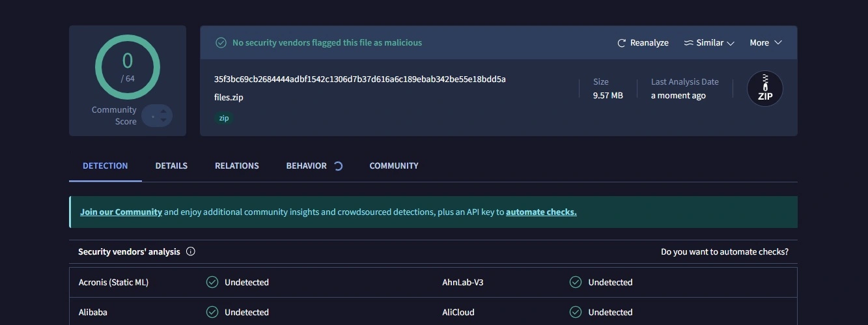The width and height of the screenshot is (868, 325).
Task: Click the Acronis (Static ML) undetected checkmark icon
Action: click(212, 282)
